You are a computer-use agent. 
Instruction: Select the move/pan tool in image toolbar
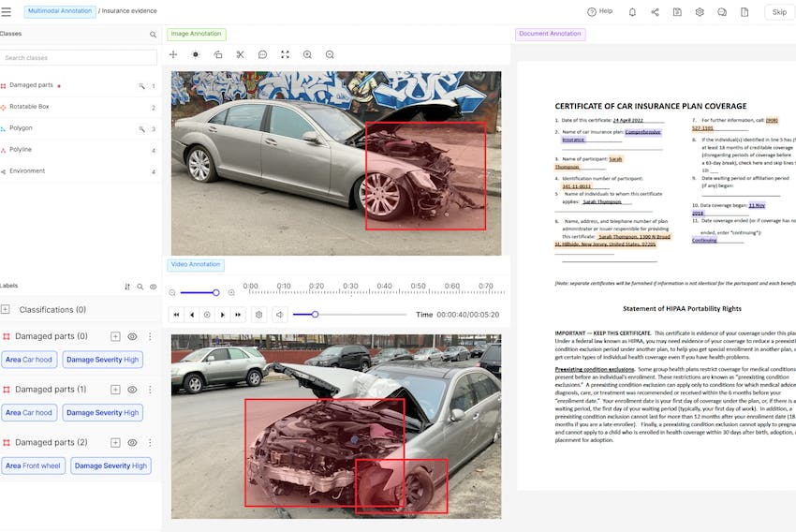173,54
